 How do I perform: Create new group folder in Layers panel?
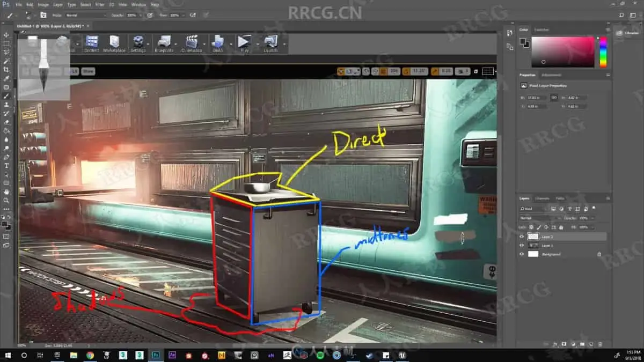coord(582,344)
